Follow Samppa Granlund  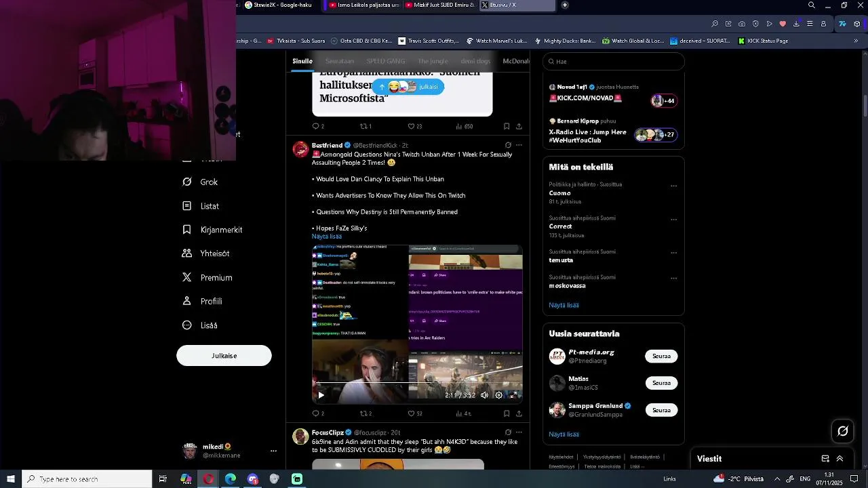tap(661, 410)
